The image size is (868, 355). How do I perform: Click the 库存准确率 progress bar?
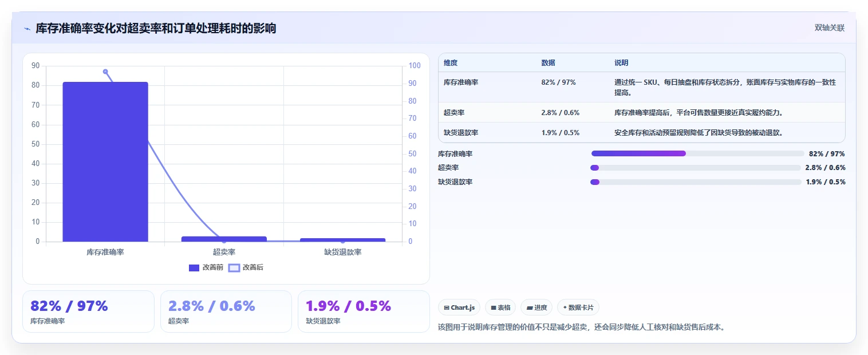click(x=698, y=153)
